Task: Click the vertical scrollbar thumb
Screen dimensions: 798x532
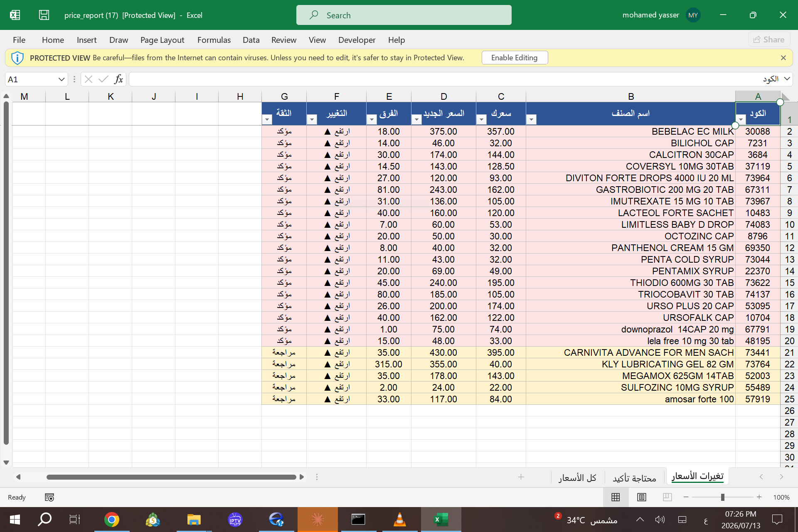Action: point(6,273)
